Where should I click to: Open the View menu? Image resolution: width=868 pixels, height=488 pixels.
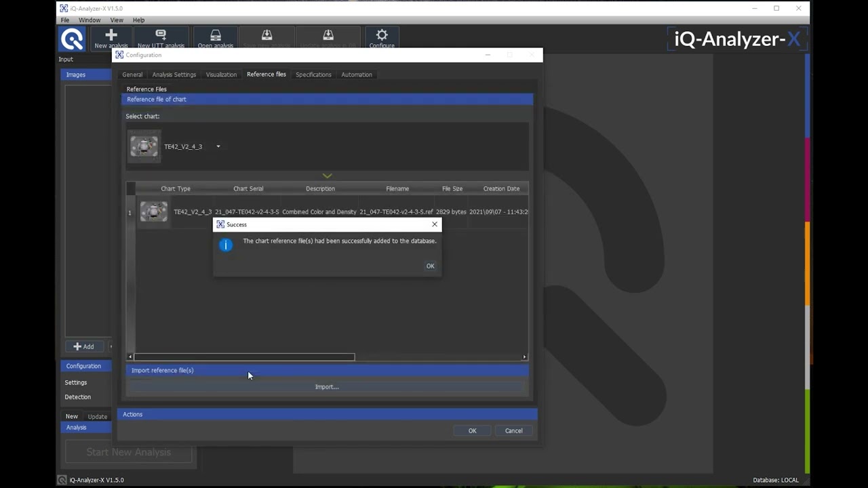coord(117,20)
